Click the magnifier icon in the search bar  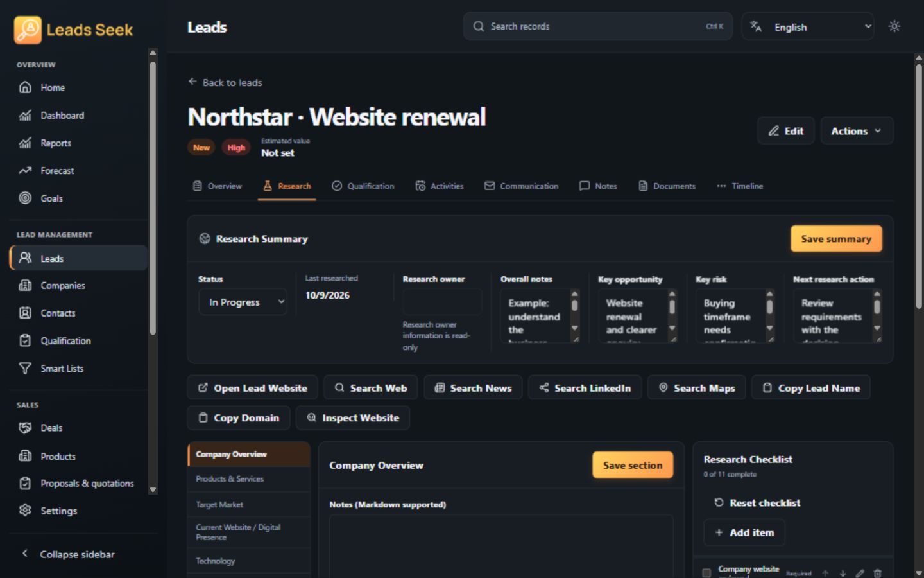pos(479,26)
